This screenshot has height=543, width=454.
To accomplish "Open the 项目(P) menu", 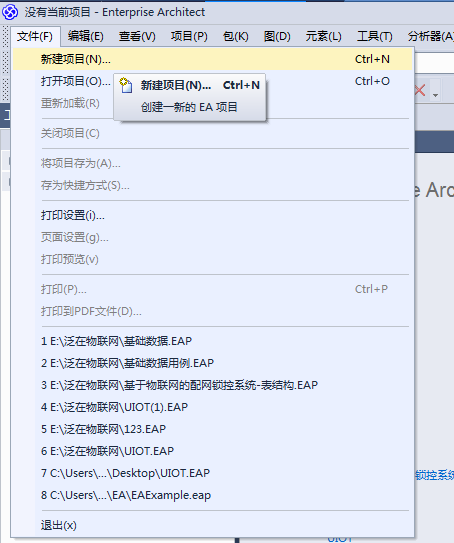I will tap(189, 36).
